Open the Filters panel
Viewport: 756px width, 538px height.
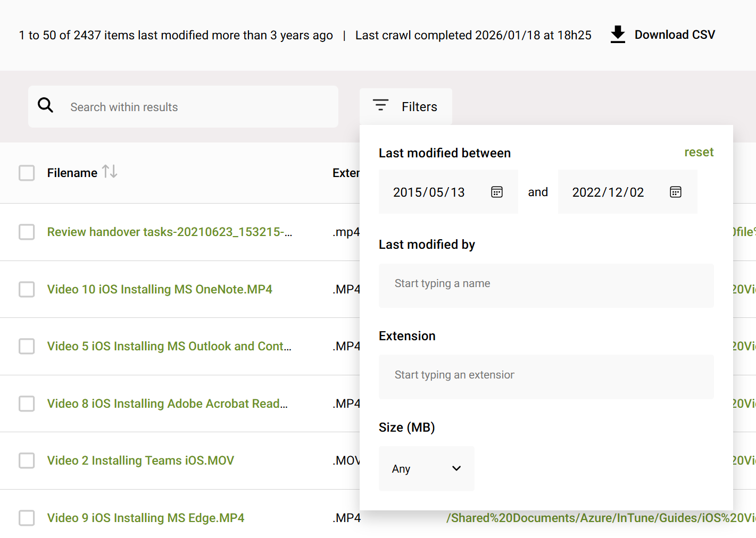(419, 106)
